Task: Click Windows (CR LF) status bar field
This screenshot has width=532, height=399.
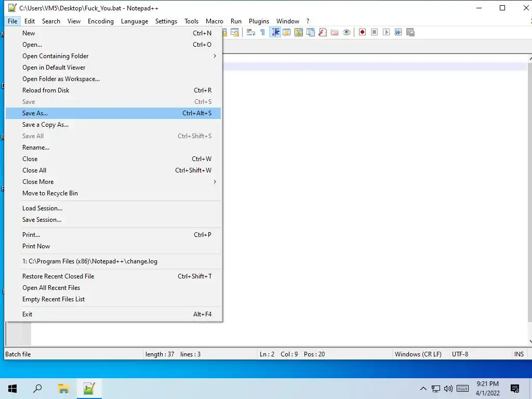Action: click(421, 354)
